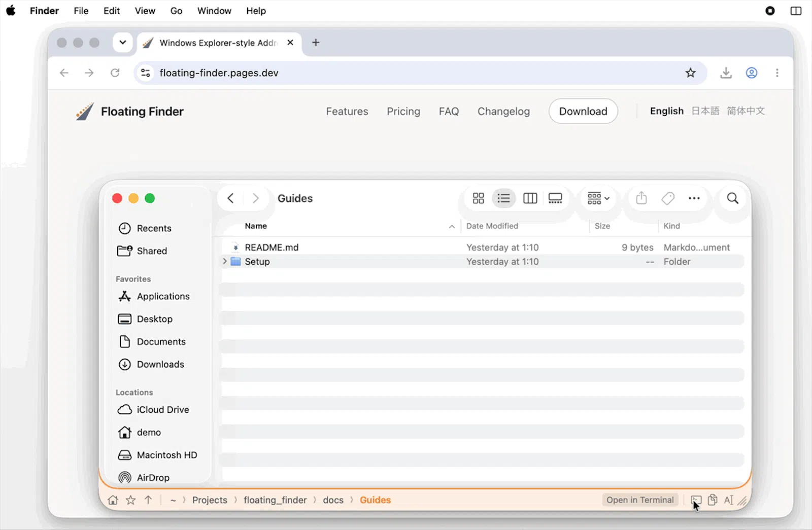Screen dimensions: 812x530
Task: Switch site language to 简体中文
Action: pos(746,111)
